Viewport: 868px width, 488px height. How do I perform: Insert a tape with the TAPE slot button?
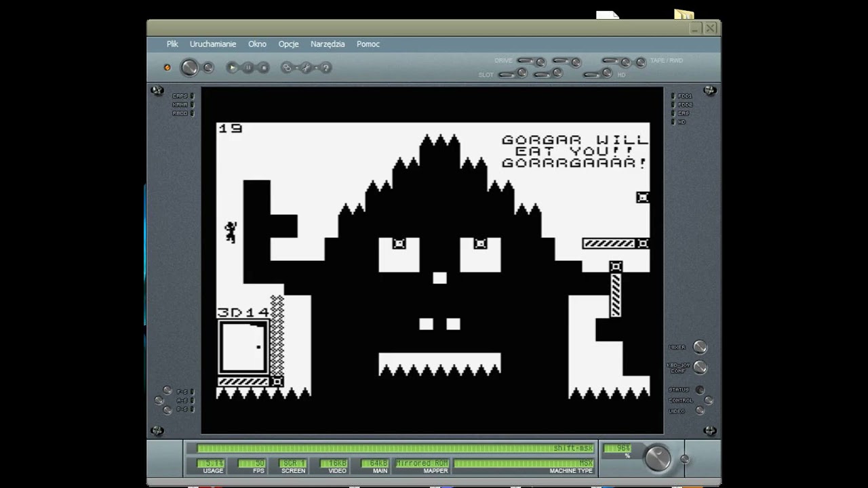[x=611, y=60]
